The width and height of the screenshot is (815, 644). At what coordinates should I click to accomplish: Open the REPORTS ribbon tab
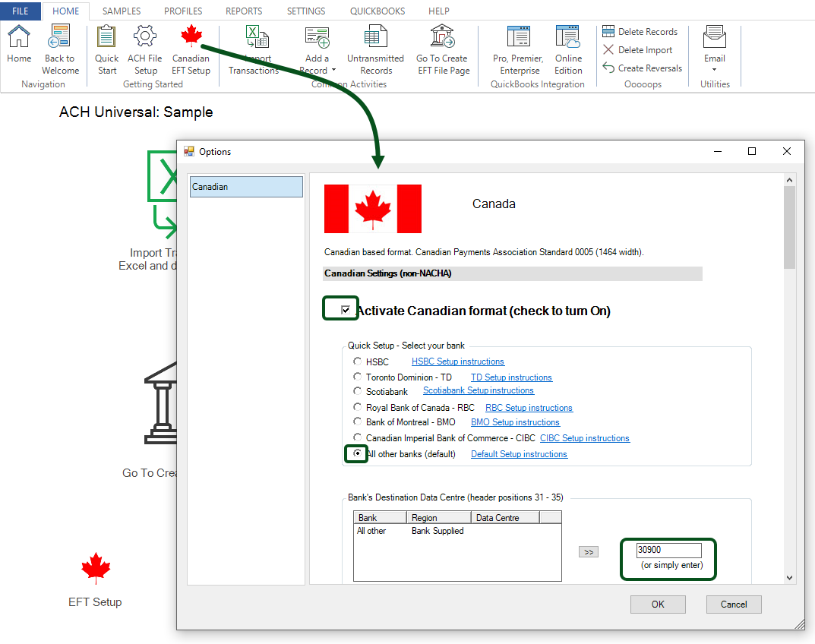coord(243,11)
